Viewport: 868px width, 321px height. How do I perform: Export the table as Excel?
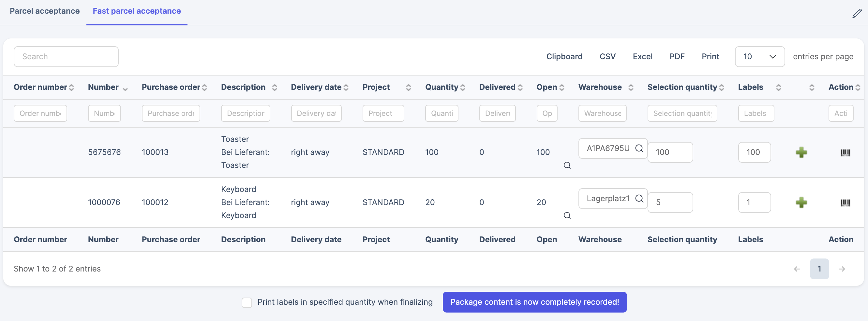coord(642,57)
